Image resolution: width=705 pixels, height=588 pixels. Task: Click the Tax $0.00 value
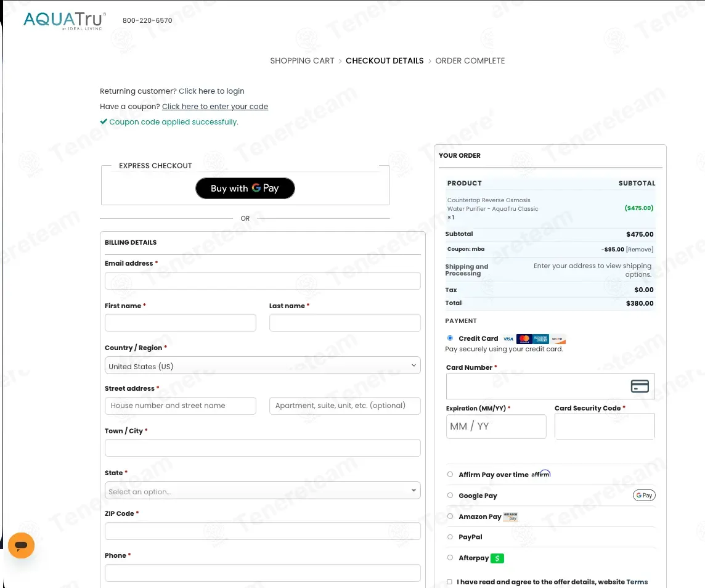(644, 290)
